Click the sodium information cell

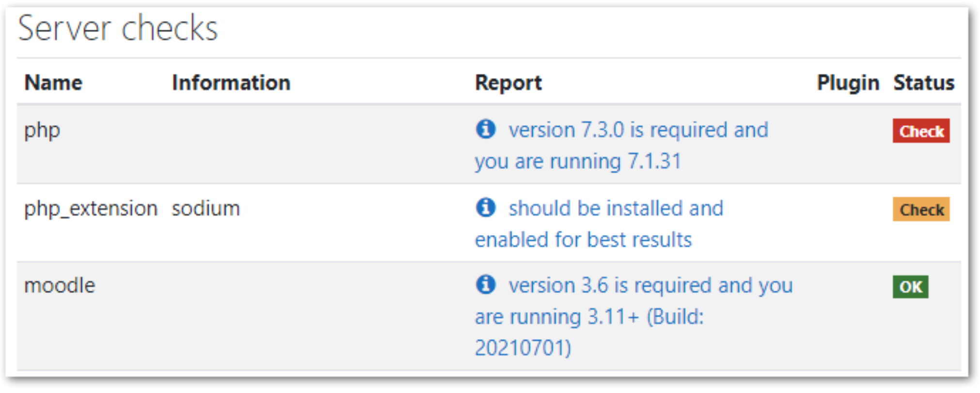(205, 209)
